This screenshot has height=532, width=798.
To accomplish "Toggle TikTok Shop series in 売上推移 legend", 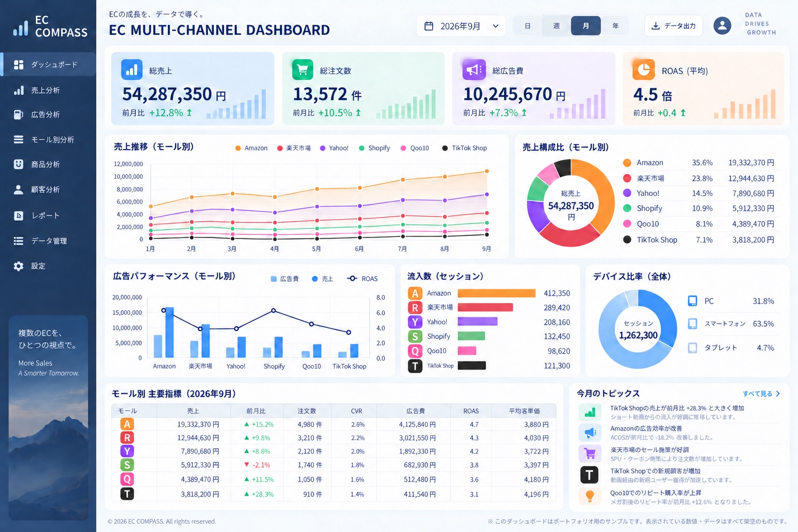I will 464,148.
